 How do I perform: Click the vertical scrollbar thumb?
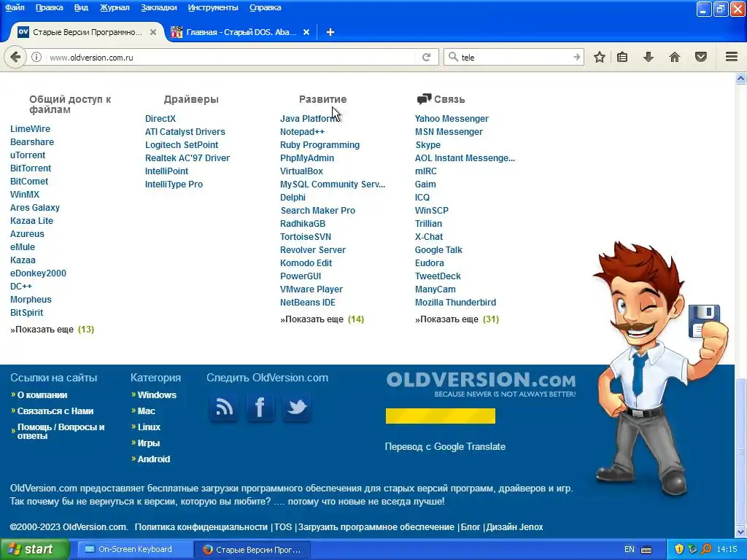(741, 451)
